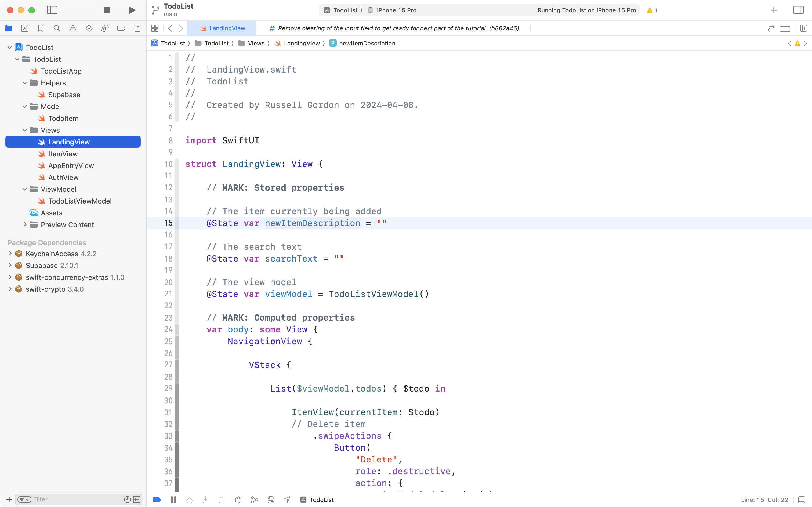Collapse the Views folder
Viewport: 812px width, 507px height.
point(24,130)
